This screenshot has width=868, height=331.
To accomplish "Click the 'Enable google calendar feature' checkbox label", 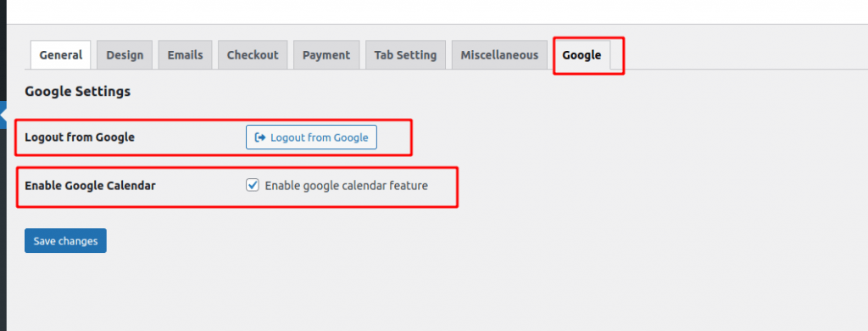I will click(x=347, y=186).
